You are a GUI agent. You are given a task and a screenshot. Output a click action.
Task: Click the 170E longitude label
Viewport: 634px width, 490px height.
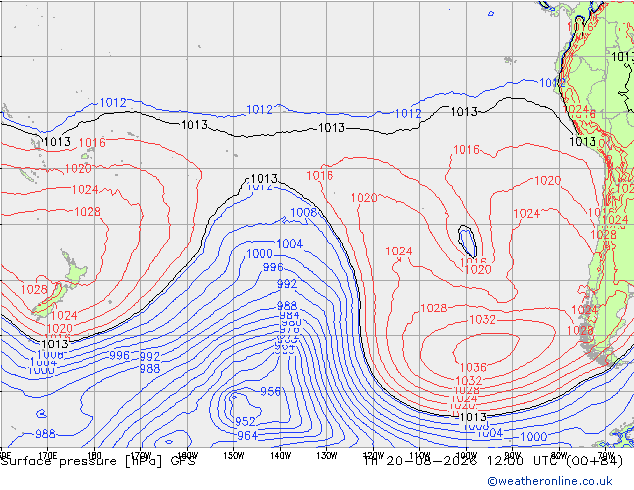[47, 454]
